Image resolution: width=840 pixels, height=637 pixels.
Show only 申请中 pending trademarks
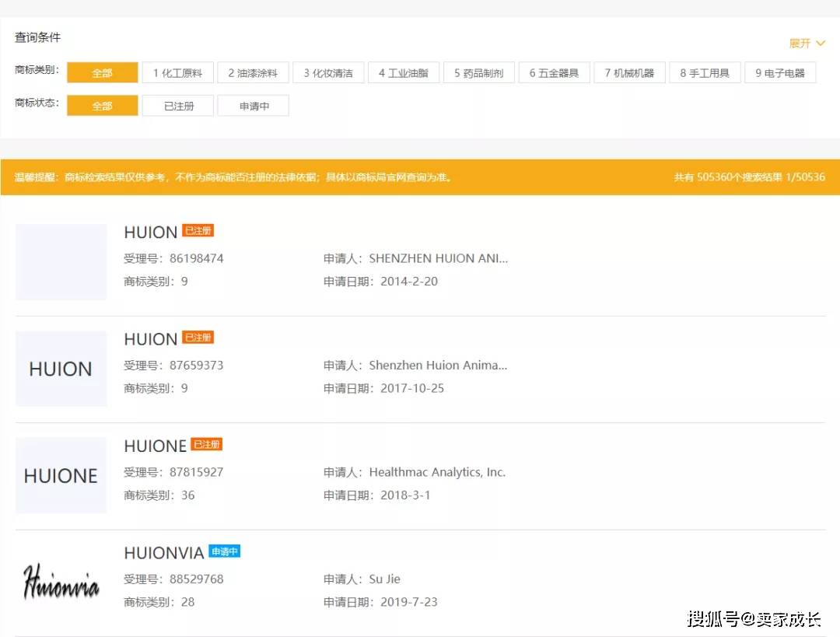(x=254, y=106)
